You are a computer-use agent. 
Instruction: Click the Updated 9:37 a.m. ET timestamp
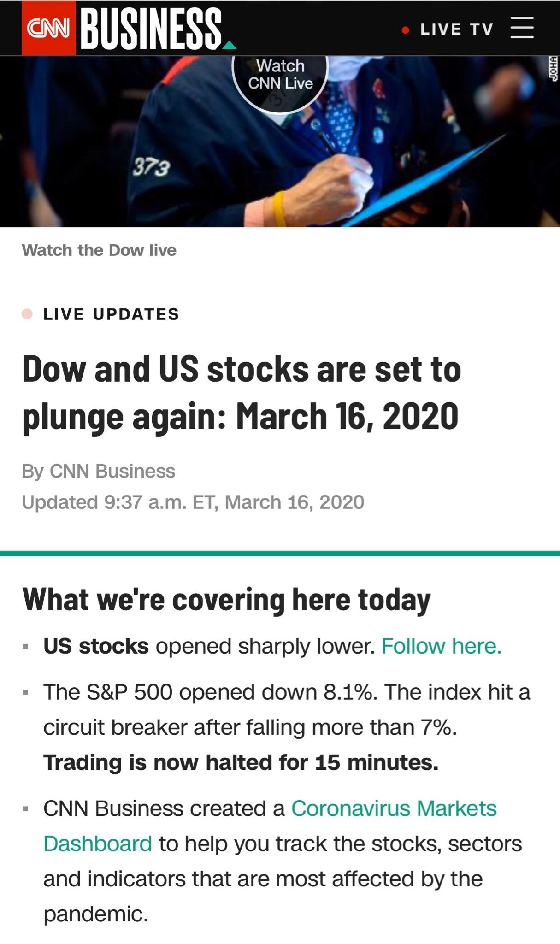pos(193,502)
